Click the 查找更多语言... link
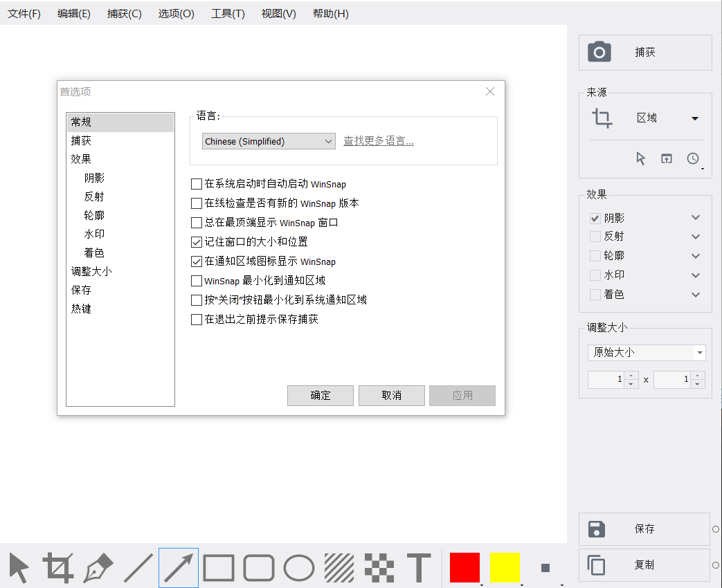Viewport: 722px width, 588px height. click(x=379, y=141)
